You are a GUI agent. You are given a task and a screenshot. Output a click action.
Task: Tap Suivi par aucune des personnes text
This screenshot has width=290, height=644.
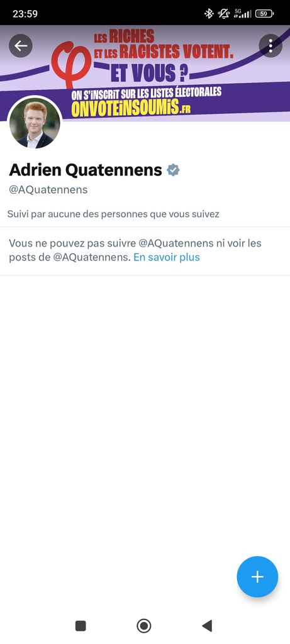click(113, 214)
